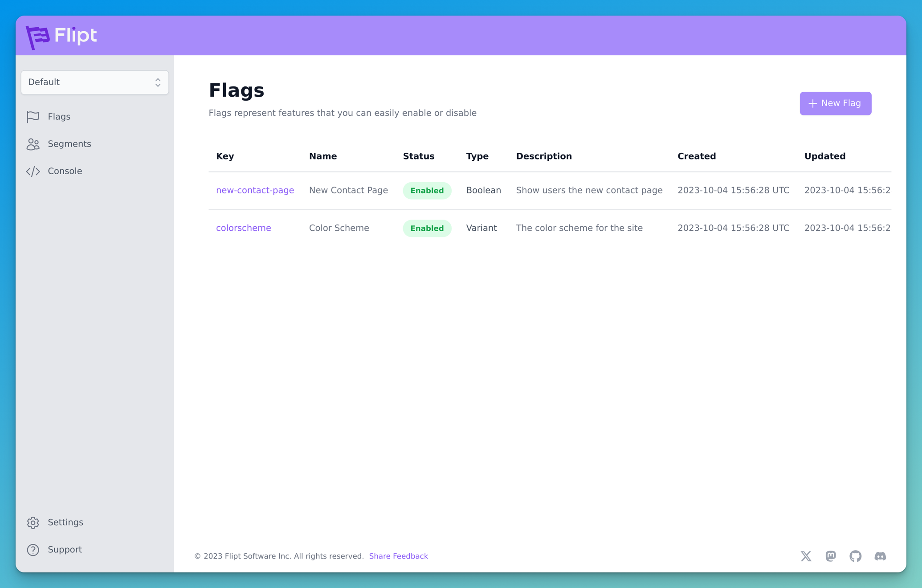Click 'Show users the new contact page' description

589,191
